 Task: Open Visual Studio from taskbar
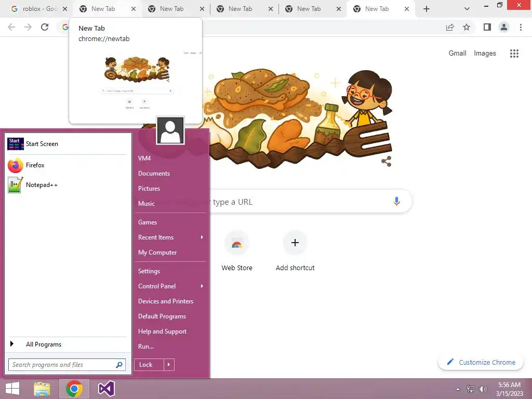[106, 389]
